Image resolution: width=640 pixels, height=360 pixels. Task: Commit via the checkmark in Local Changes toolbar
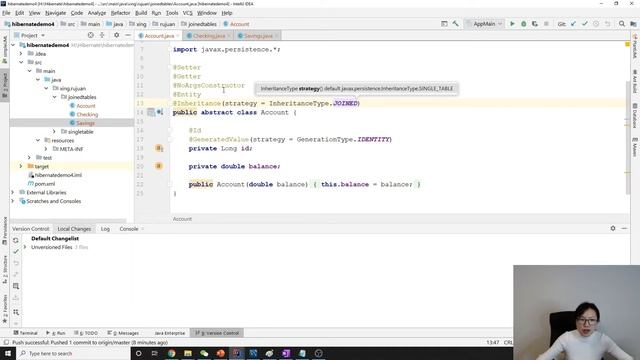16,252
